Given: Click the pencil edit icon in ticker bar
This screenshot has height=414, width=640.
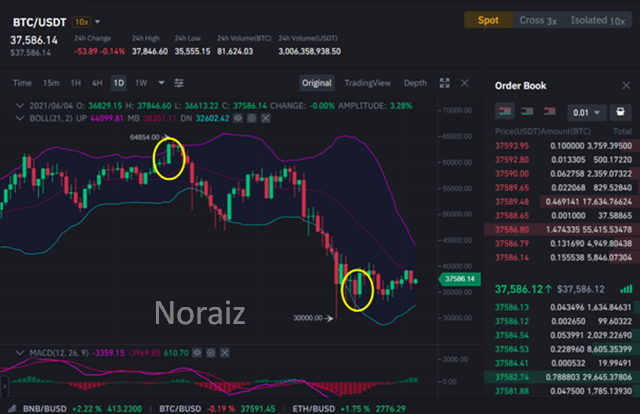Looking at the screenshot, I should 12,409.
